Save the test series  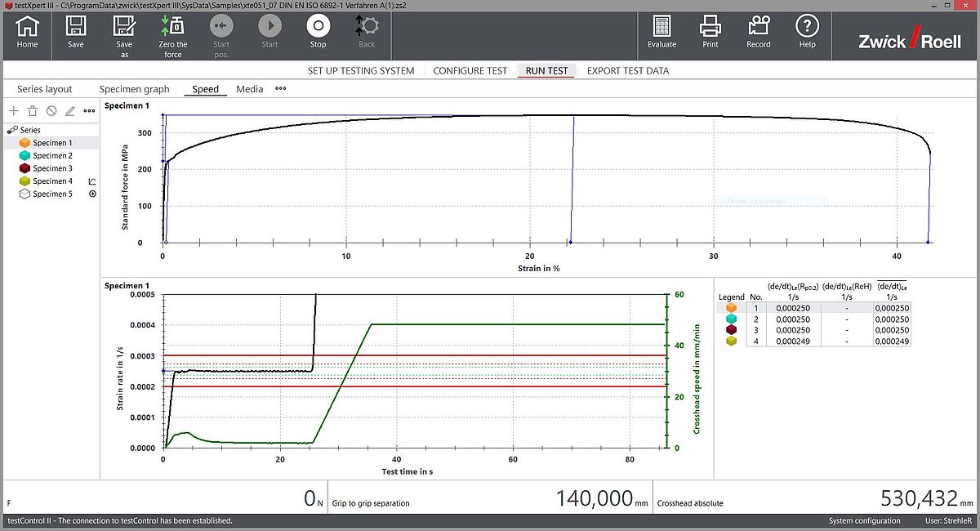pyautogui.click(x=76, y=33)
